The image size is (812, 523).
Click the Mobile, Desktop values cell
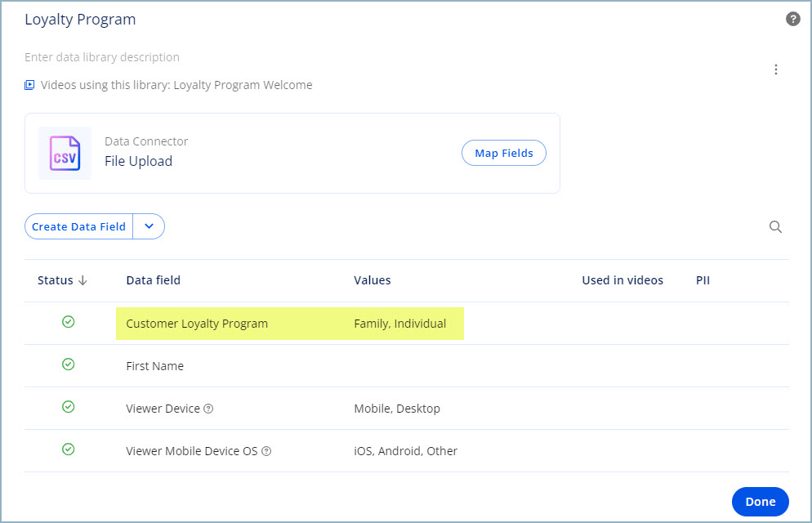pyautogui.click(x=397, y=409)
